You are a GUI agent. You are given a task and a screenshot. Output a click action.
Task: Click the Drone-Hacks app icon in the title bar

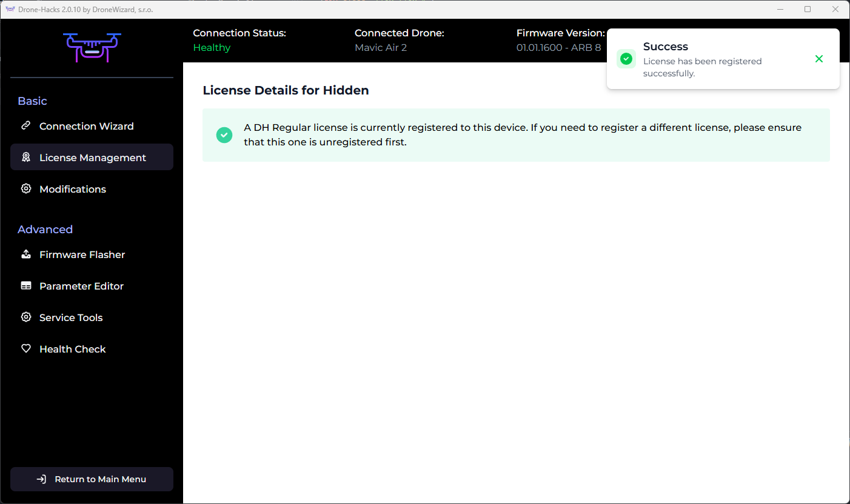(x=10, y=9)
